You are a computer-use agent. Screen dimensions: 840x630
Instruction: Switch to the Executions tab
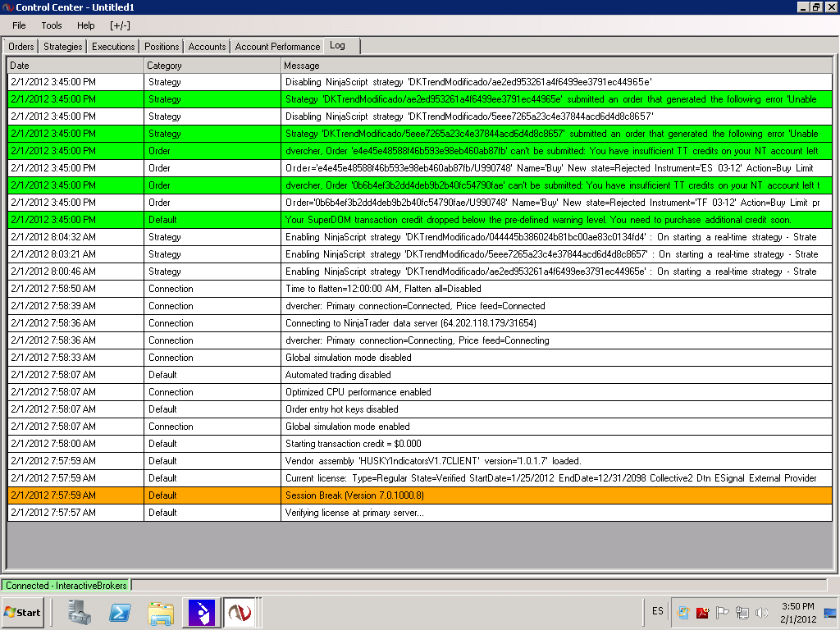point(113,47)
